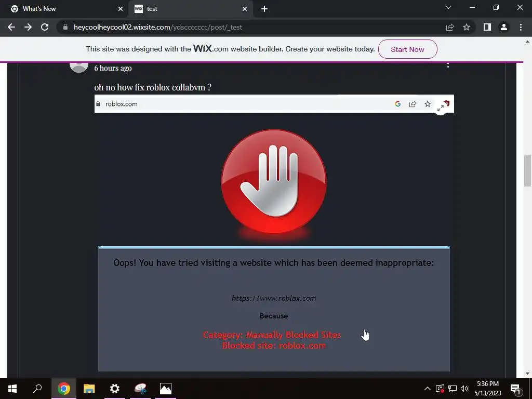The width and height of the screenshot is (532, 399).
Task: Click the commenter's avatar picture
Action: pos(79,67)
